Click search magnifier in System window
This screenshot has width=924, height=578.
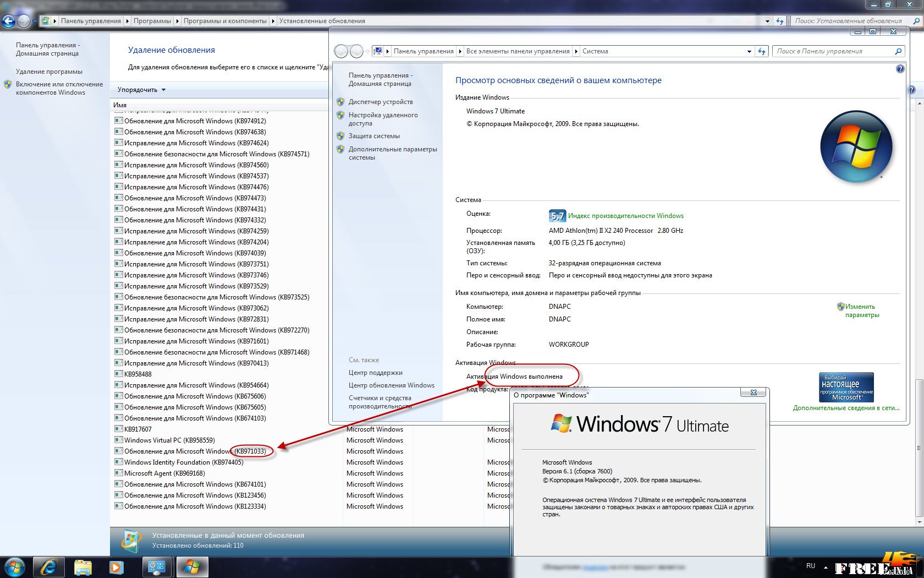[898, 51]
